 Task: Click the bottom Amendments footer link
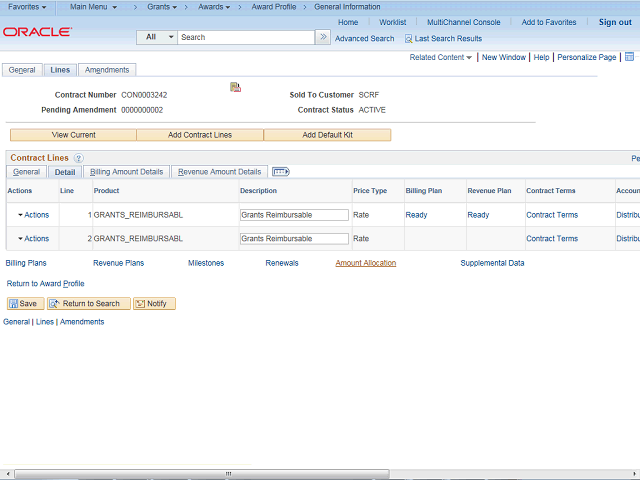[82, 322]
